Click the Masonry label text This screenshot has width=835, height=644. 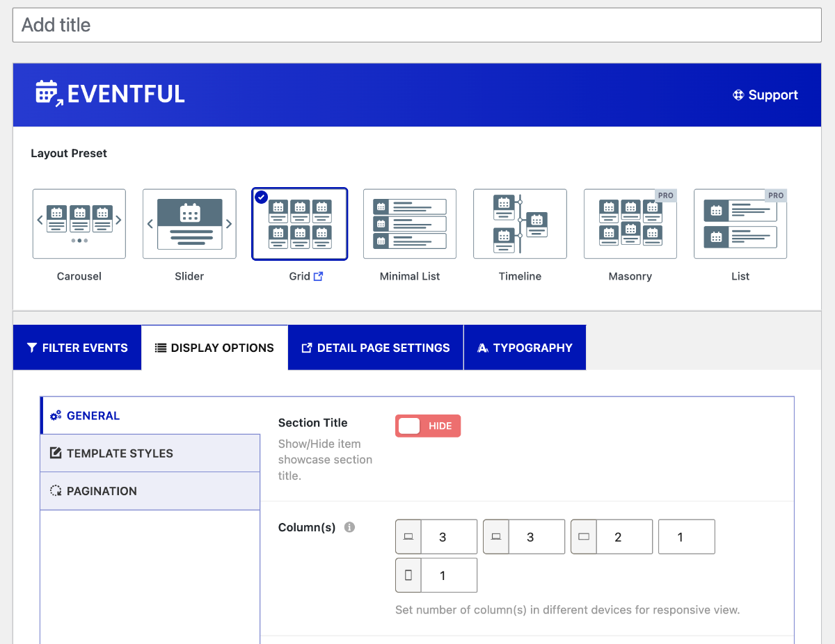pyautogui.click(x=630, y=276)
